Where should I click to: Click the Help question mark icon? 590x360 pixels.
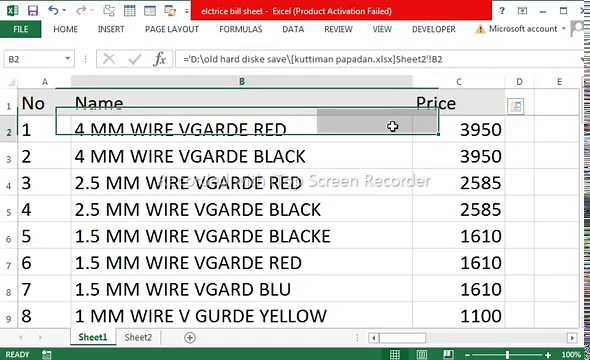click(502, 11)
